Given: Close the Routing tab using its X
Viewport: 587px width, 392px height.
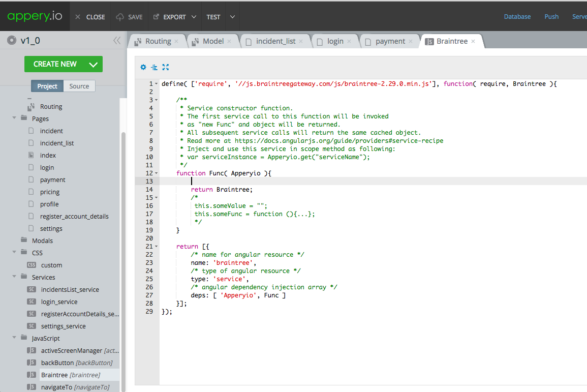Looking at the screenshot, I should click(176, 41).
